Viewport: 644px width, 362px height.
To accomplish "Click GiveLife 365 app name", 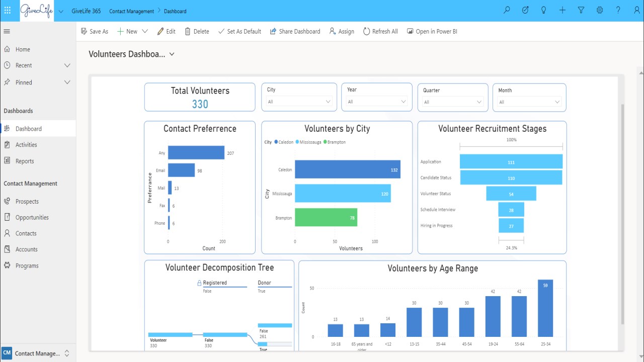I will (x=86, y=11).
